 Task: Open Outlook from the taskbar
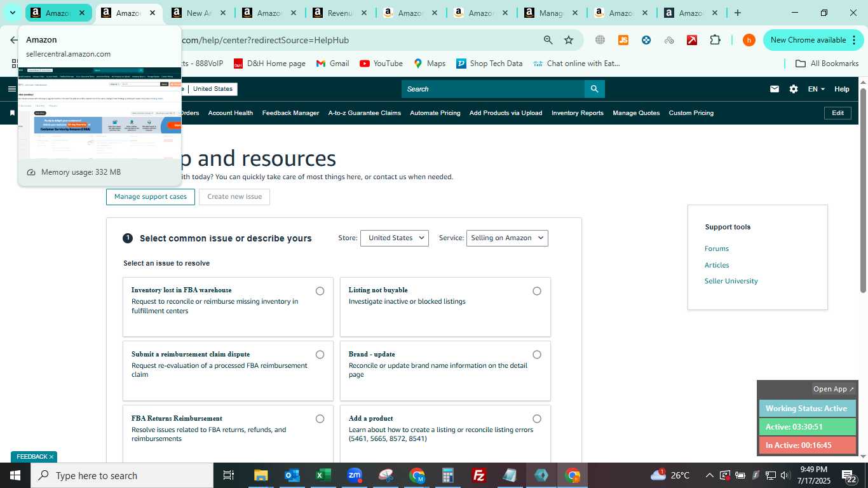(x=292, y=475)
